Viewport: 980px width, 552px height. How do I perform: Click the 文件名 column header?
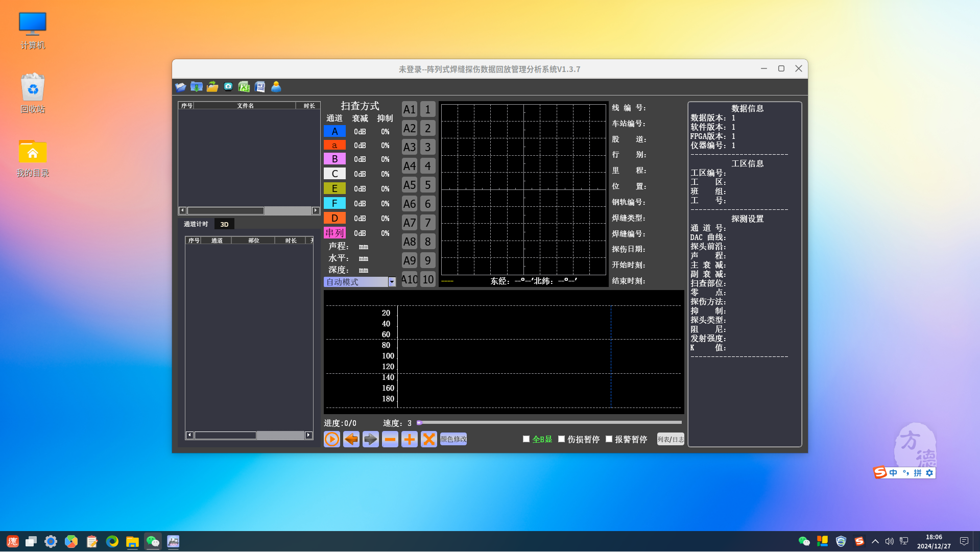click(x=245, y=106)
